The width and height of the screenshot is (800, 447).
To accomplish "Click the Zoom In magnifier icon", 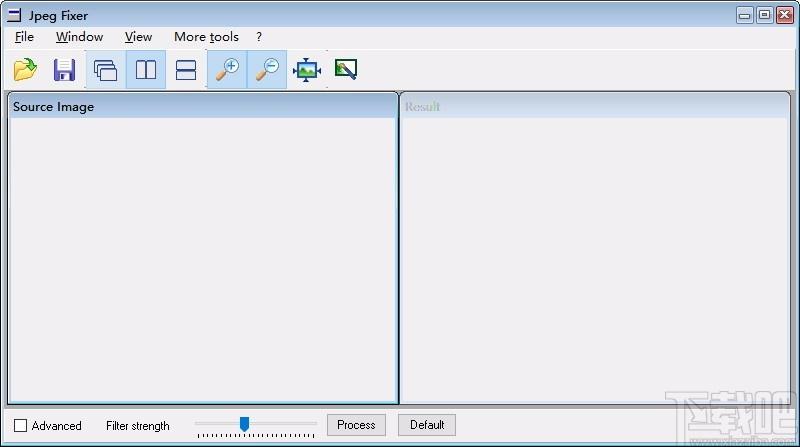I will [227, 70].
